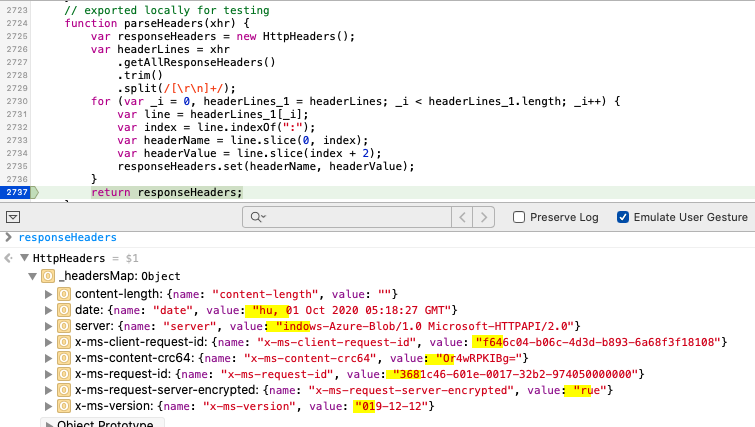Click the result arrow before HttpHeaders
The height and width of the screenshot is (427, 755).
pyautogui.click(x=8, y=258)
